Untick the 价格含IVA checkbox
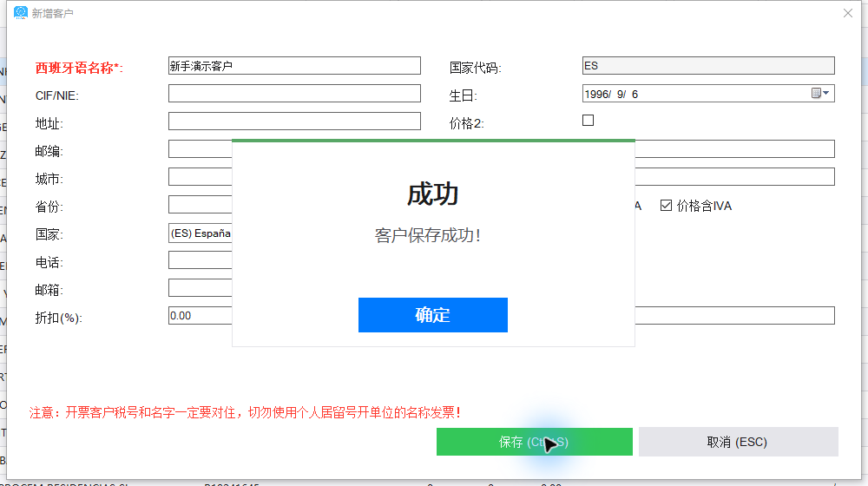This screenshot has height=486, width=868. click(666, 206)
